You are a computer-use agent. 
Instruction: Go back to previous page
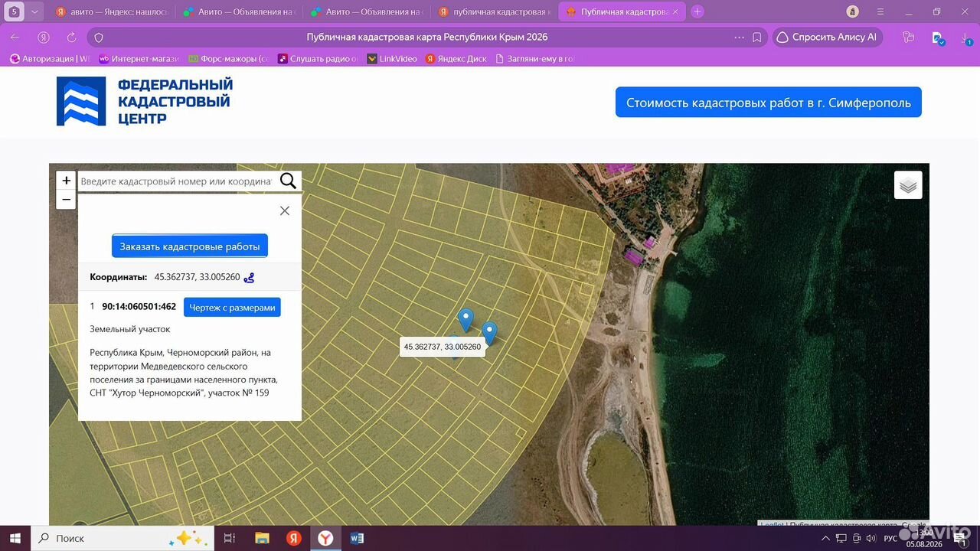coord(15,37)
